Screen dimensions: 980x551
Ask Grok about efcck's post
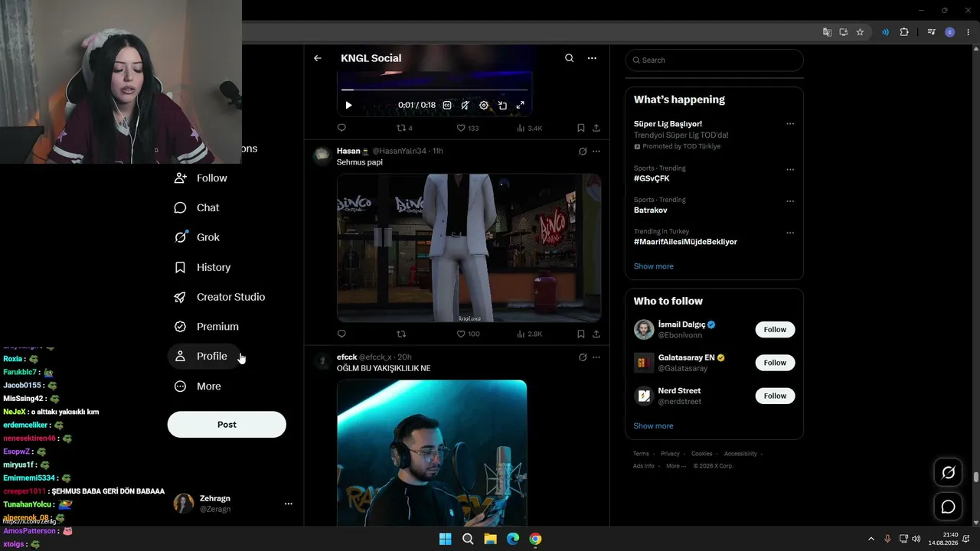pos(583,357)
